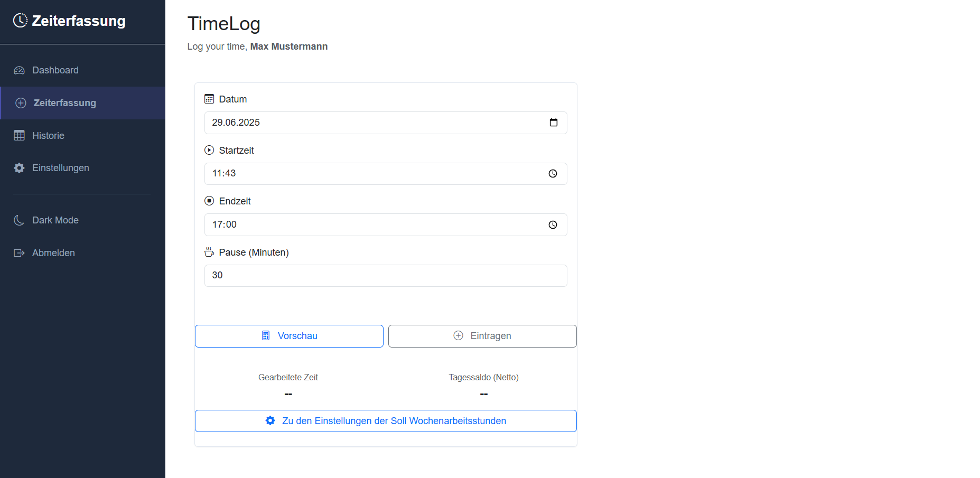
Task: Click the calendar icon next to Datum label
Action: tap(209, 98)
